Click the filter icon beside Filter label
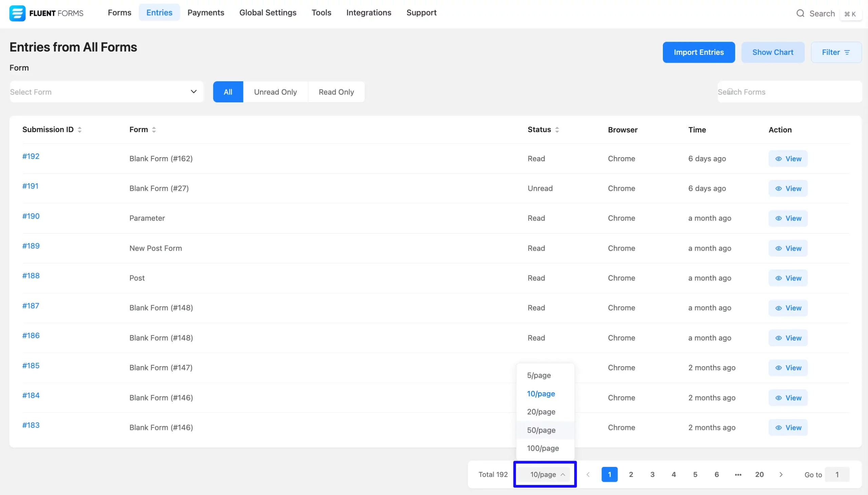The image size is (868, 495). click(847, 52)
